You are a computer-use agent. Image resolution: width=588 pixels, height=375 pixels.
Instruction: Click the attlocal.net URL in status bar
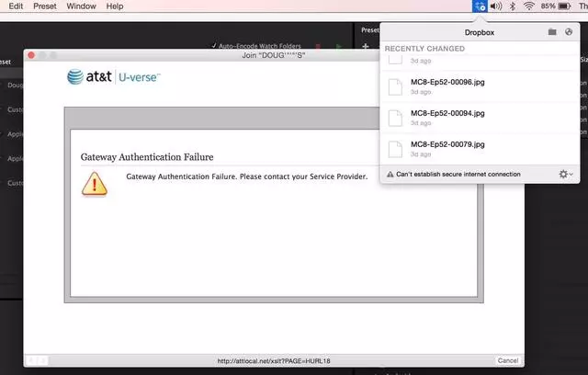274,361
